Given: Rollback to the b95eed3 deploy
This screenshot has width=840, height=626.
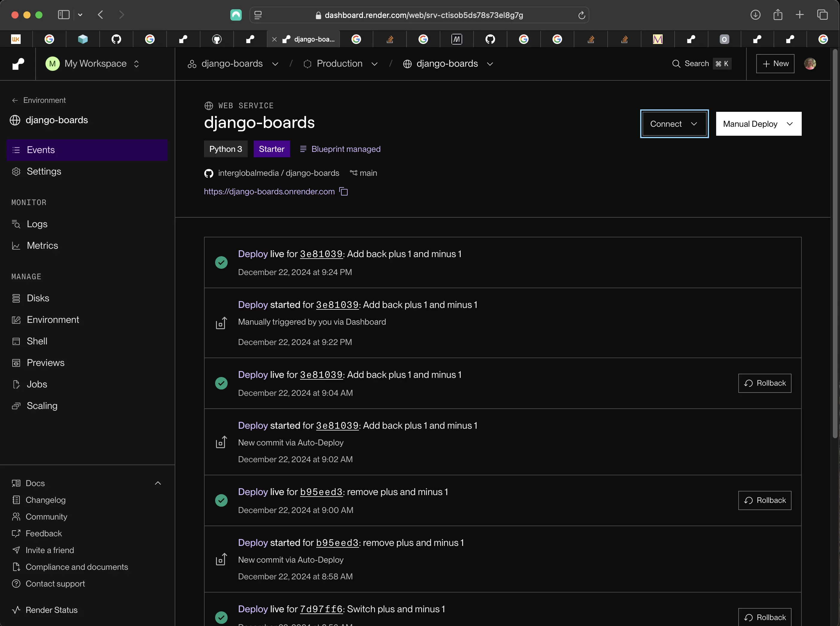Looking at the screenshot, I should (x=765, y=500).
